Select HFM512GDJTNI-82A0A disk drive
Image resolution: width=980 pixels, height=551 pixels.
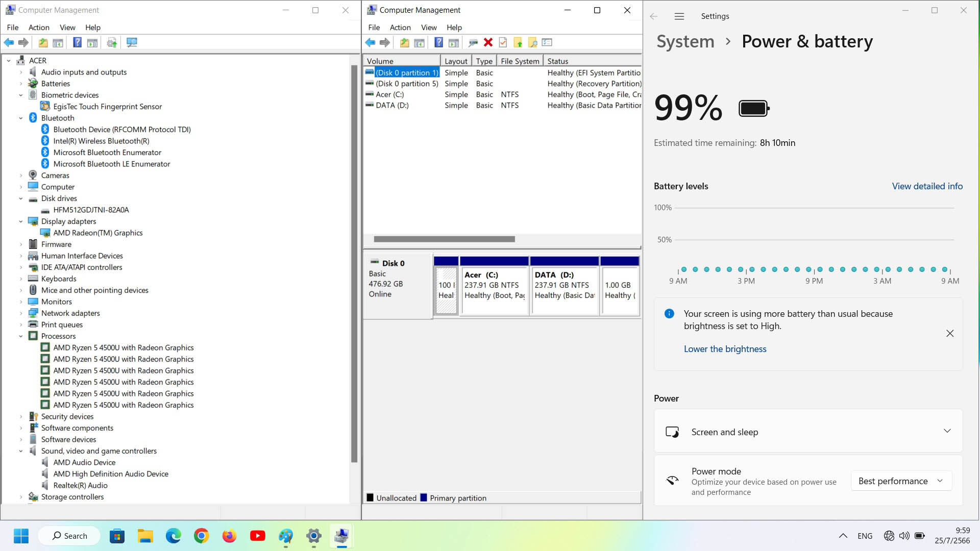(91, 210)
